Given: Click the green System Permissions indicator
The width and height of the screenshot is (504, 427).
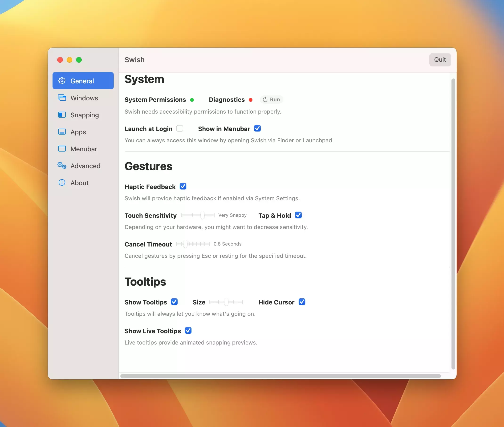Looking at the screenshot, I should 192,100.
